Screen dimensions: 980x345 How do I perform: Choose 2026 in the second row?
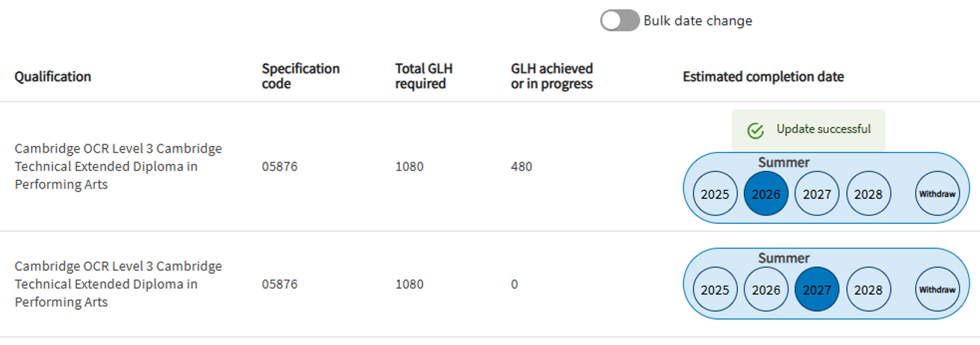point(766,290)
